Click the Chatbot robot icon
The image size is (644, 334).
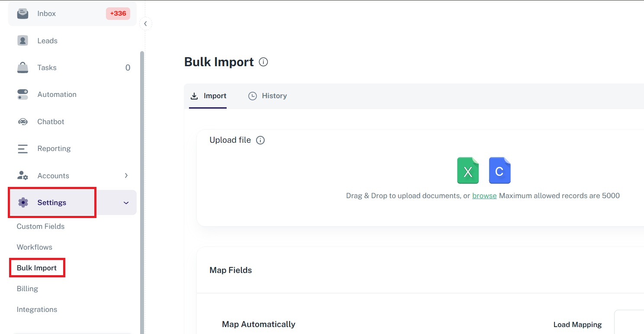tap(22, 122)
